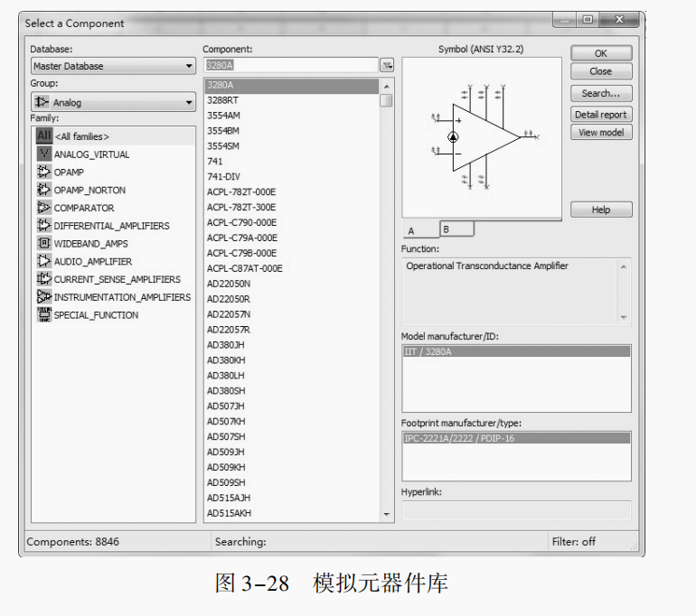696x616 pixels.
Task: Select component ACPL-C79A-000E
Action: point(292,238)
